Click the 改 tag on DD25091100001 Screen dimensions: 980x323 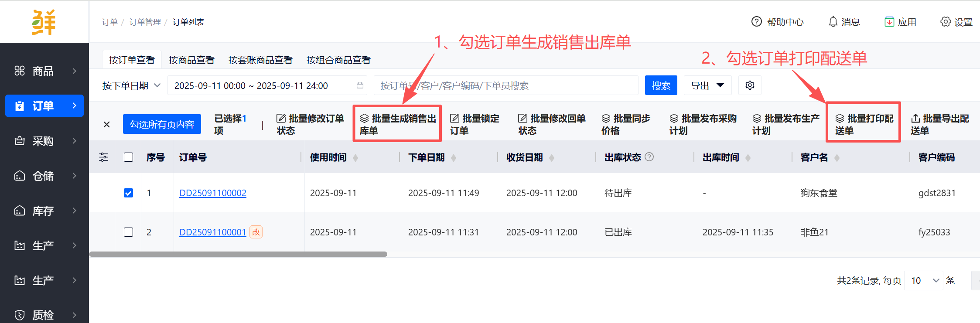pyautogui.click(x=256, y=232)
